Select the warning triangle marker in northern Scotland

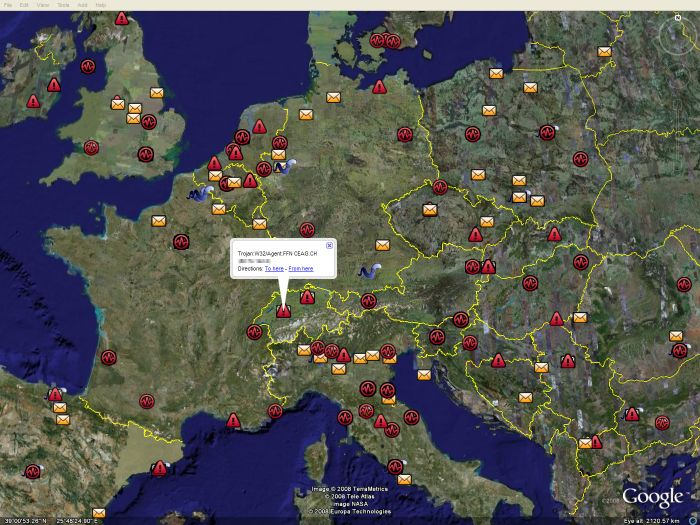122,18
